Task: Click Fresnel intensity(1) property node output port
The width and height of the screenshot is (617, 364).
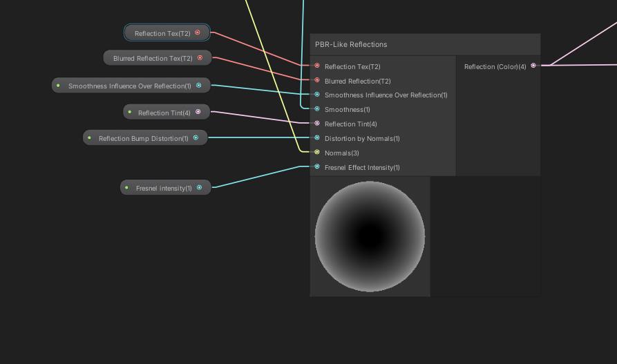Action: click(199, 188)
